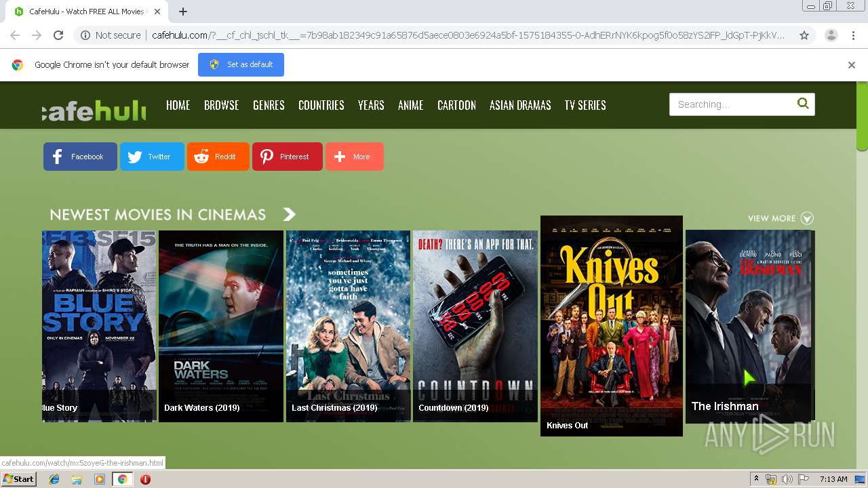The width and height of the screenshot is (868, 488).
Task: Share the page on Facebook
Action: tap(80, 157)
